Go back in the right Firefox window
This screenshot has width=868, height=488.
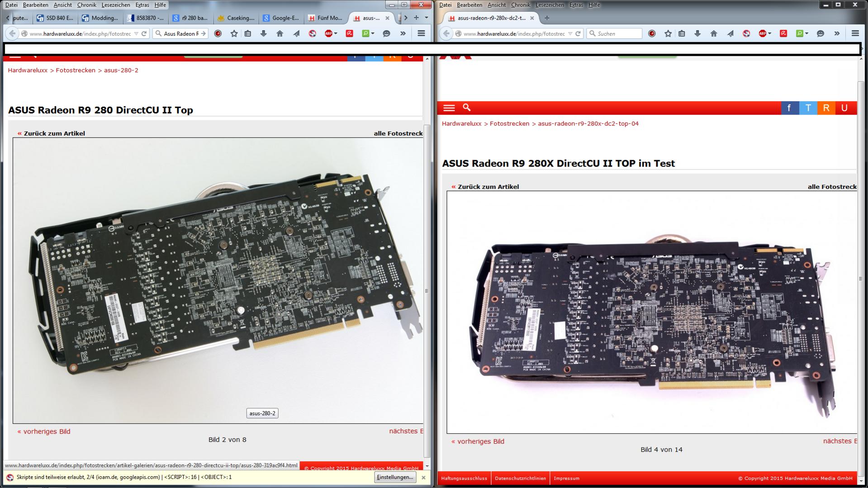[x=446, y=33]
